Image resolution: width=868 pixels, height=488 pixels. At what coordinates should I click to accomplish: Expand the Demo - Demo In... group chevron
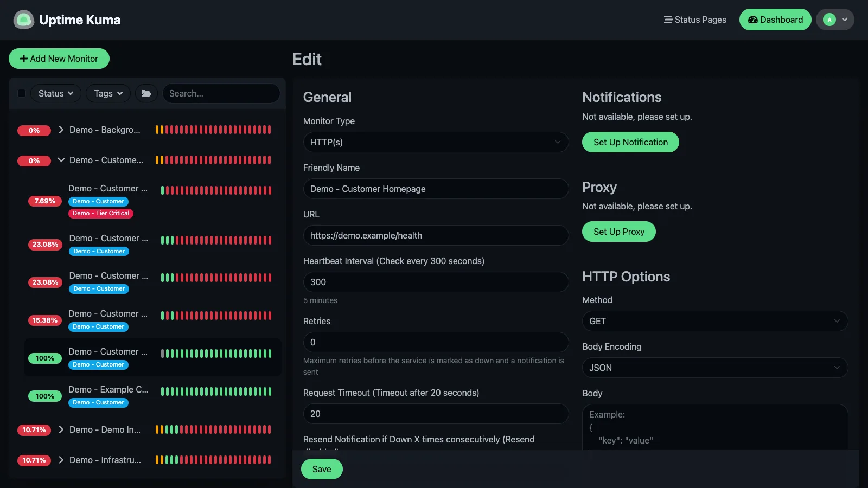[x=61, y=429]
